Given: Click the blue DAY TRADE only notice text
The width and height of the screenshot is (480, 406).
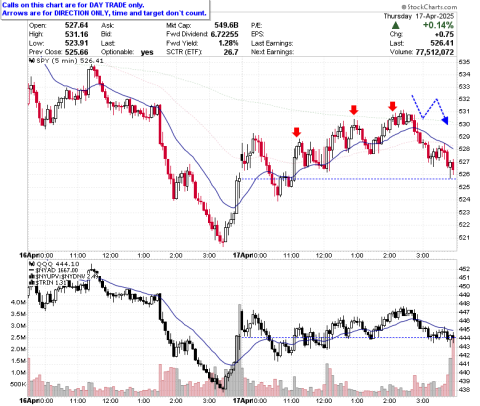Looking at the screenshot, I should pos(104,9).
